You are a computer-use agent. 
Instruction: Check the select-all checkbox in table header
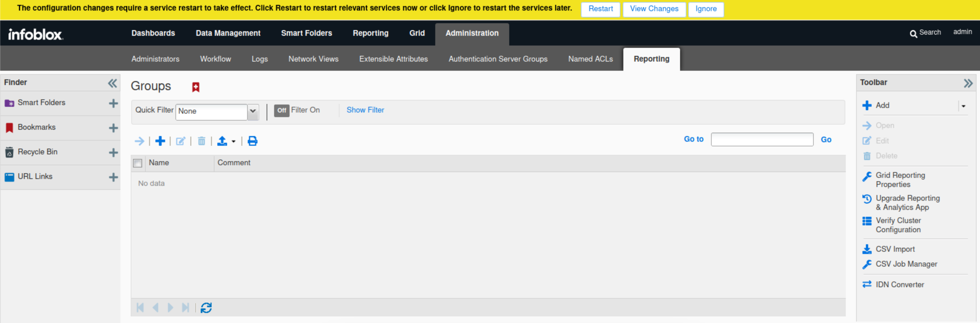138,163
